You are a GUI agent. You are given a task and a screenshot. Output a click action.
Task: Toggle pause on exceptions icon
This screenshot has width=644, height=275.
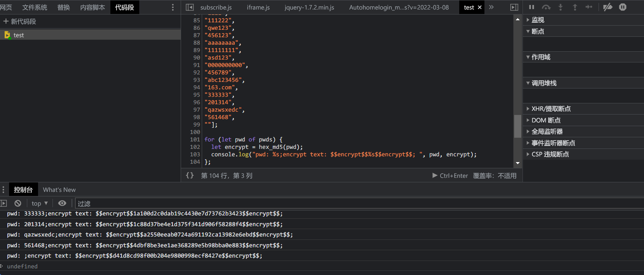click(623, 7)
